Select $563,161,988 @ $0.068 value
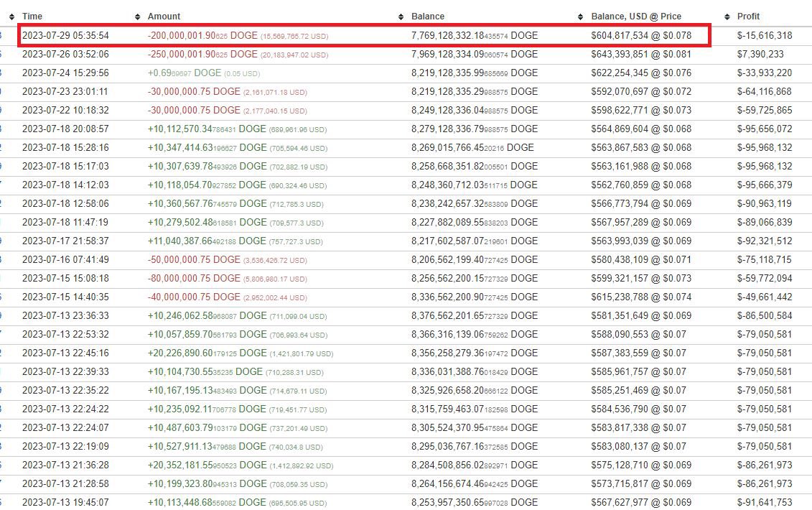 pos(641,167)
